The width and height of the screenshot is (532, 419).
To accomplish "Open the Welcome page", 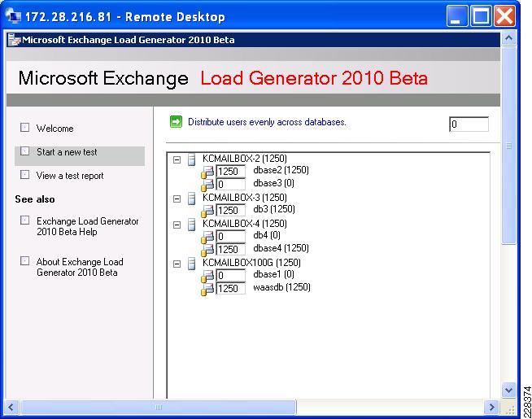I will tap(55, 129).
